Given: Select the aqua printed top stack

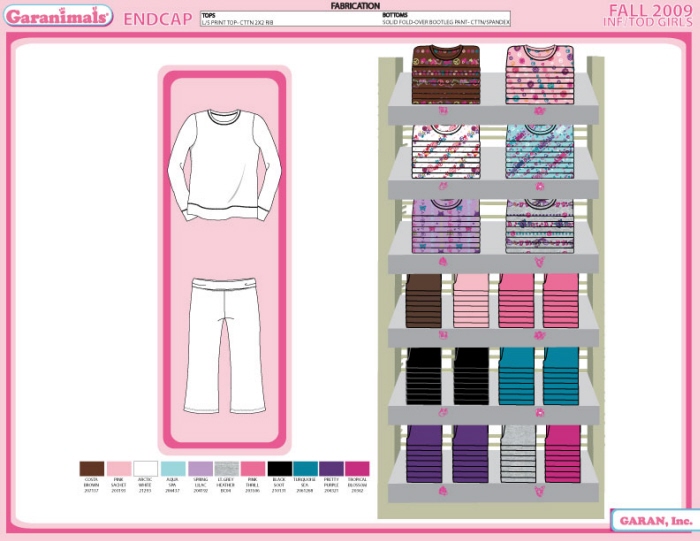Looking at the screenshot, I should coord(540,152).
